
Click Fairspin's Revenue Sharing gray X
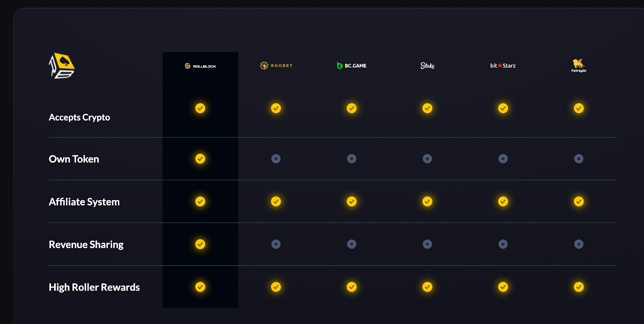[578, 244]
